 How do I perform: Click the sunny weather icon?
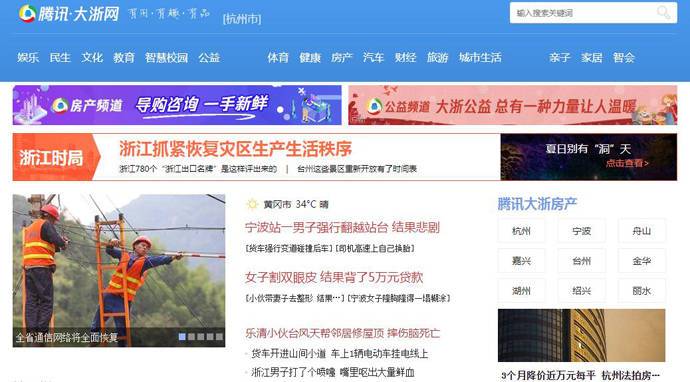tap(252, 204)
